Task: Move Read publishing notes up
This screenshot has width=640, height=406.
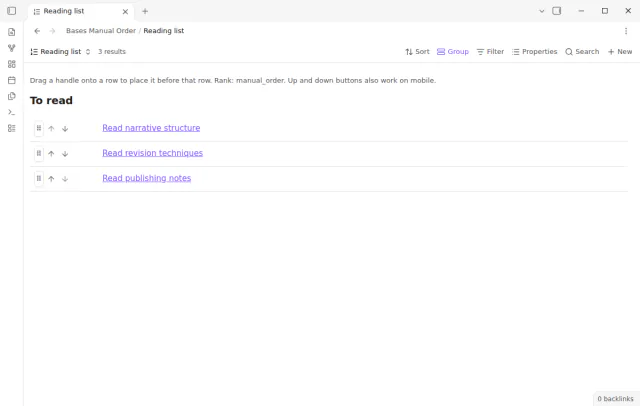Action: click(51, 179)
